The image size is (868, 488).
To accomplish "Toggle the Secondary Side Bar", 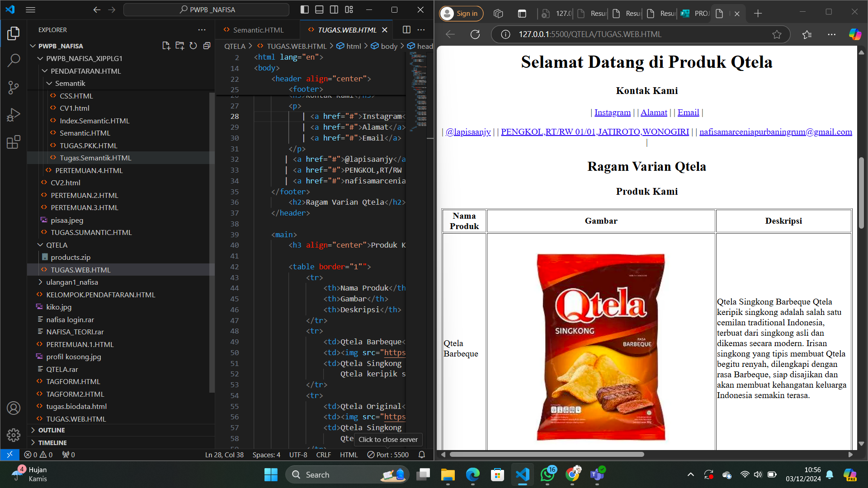I will click(x=334, y=9).
